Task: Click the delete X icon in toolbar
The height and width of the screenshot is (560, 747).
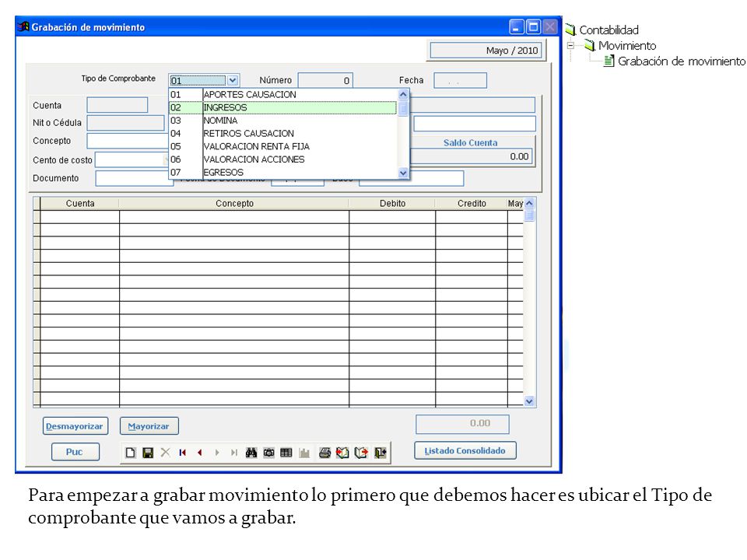Action: point(165,453)
